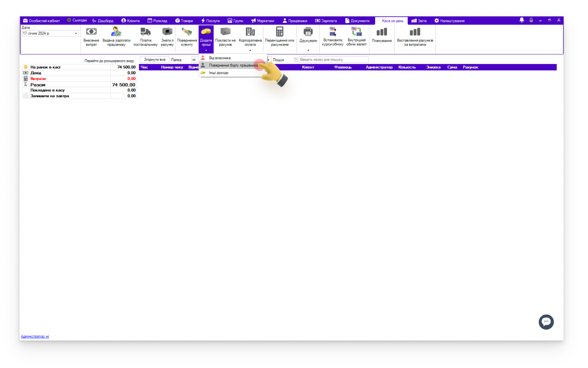This screenshot has height=368, width=588.
Task: Sort by the Знижка column header
Action: point(433,67)
